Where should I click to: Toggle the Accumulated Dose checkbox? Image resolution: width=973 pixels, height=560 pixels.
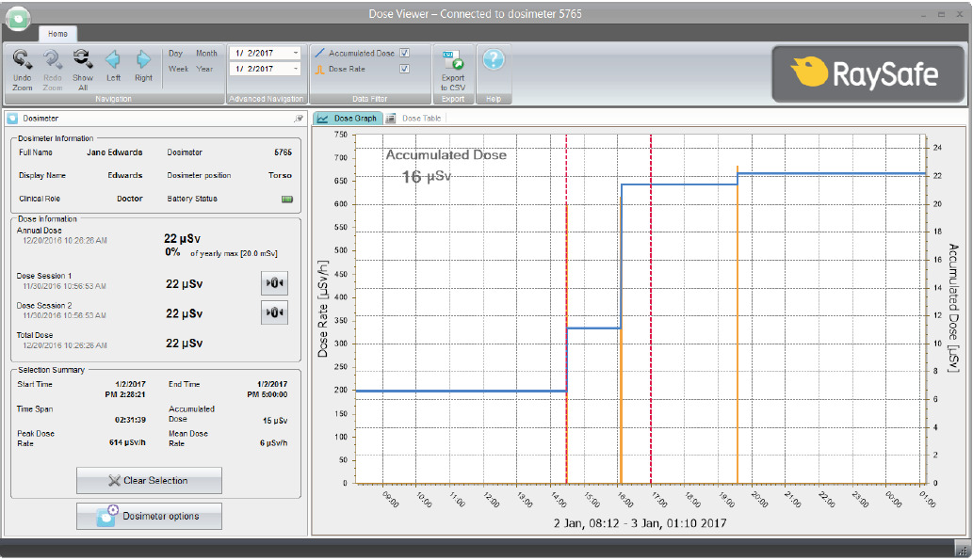click(x=405, y=54)
